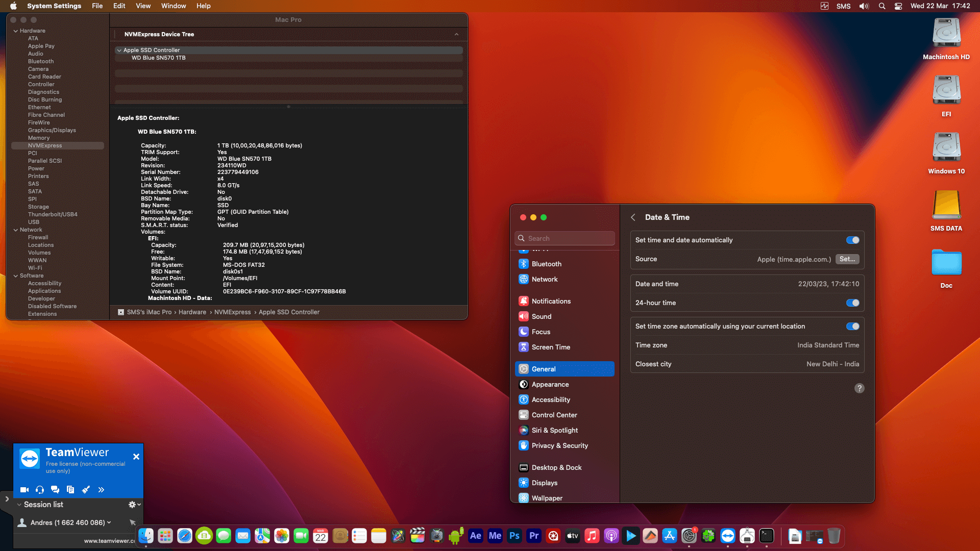Viewport: 980px width, 551px height.
Task: Open the Edit menu
Action: pyautogui.click(x=119, y=6)
